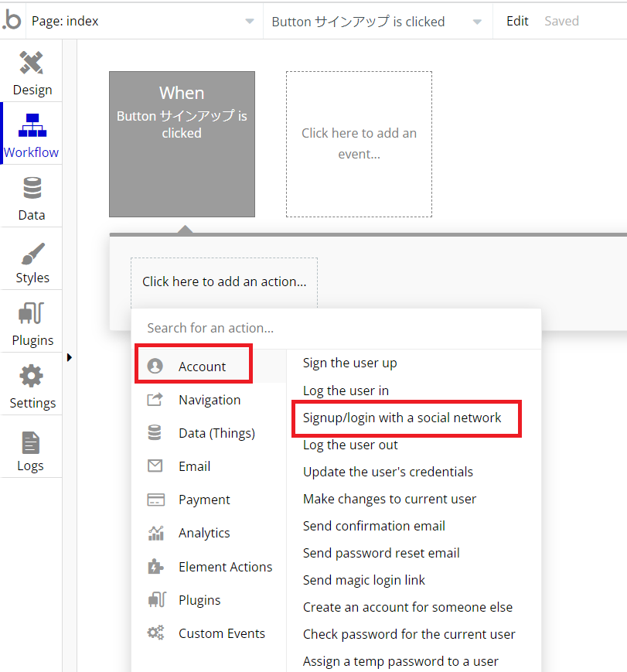
Task: Select the Data (Things) action category
Action: [x=210, y=433]
